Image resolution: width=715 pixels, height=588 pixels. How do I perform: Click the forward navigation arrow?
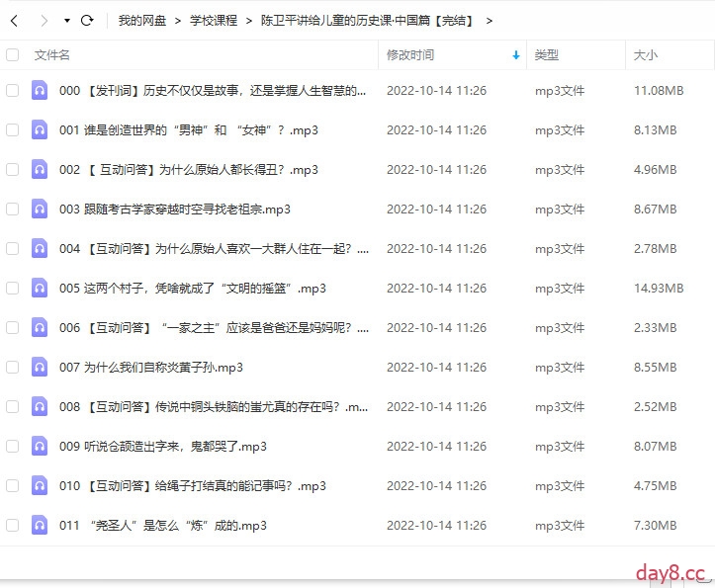tap(43, 20)
